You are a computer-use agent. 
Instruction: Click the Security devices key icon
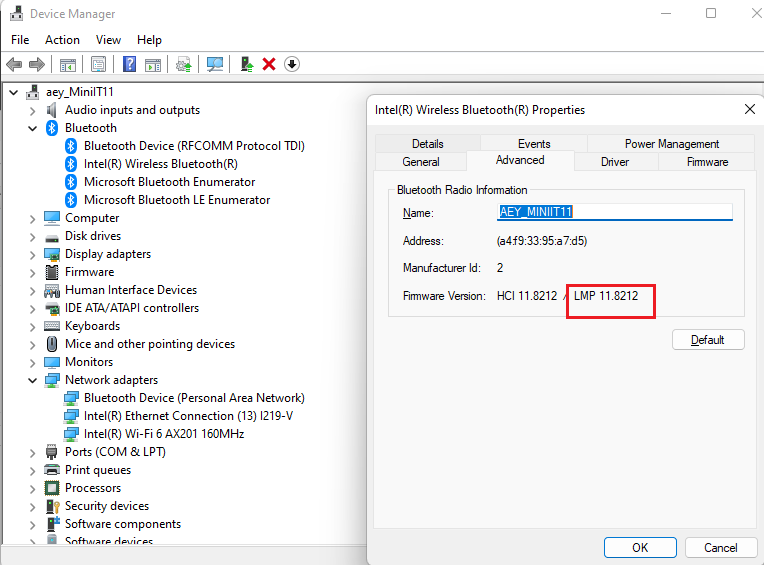tap(52, 506)
